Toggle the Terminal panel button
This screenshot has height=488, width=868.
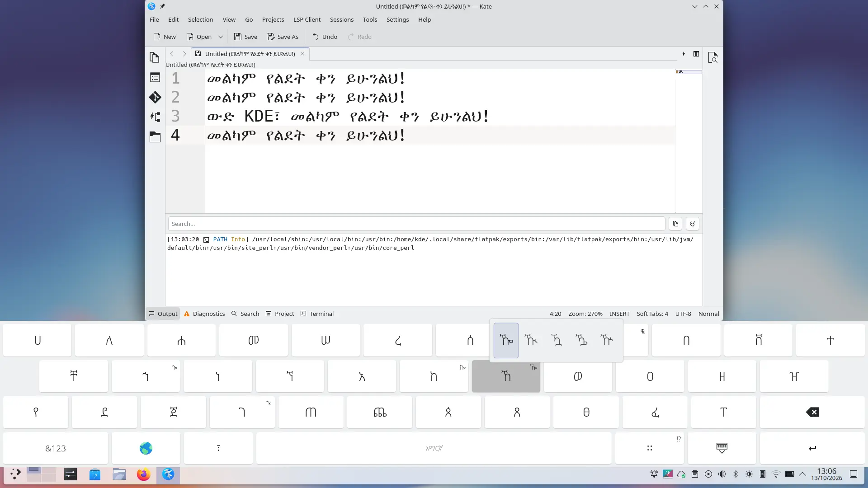click(317, 314)
